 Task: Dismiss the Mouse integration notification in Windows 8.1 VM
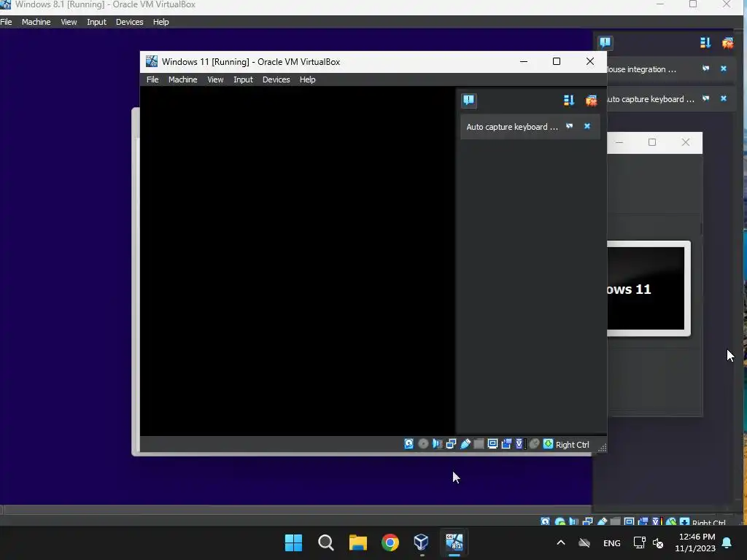(x=723, y=69)
